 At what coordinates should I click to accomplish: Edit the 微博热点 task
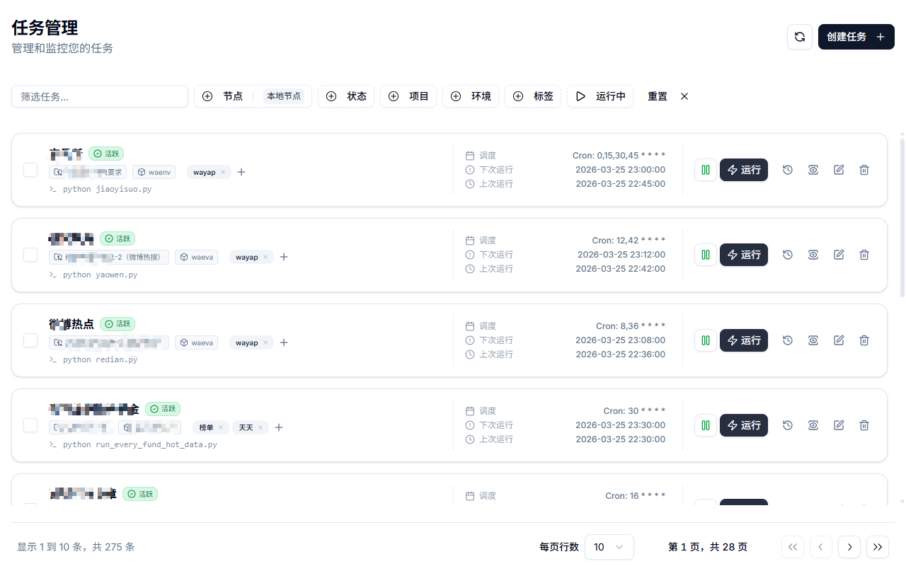click(838, 340)
